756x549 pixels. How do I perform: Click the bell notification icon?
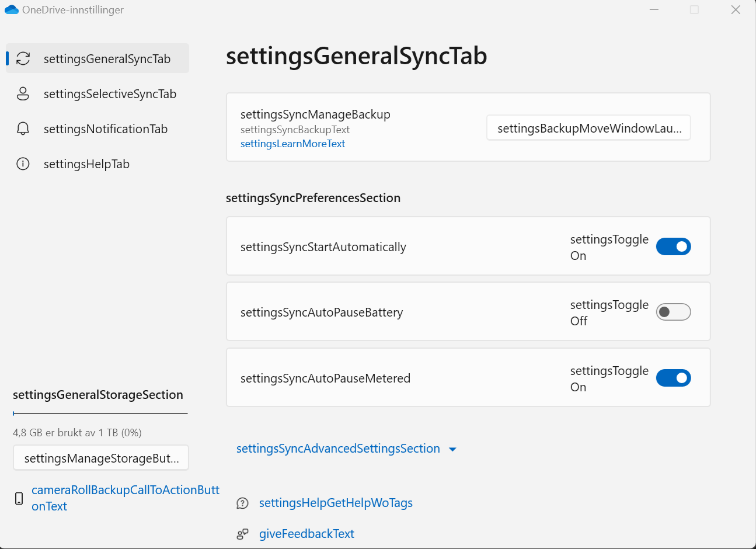[23, 128]
